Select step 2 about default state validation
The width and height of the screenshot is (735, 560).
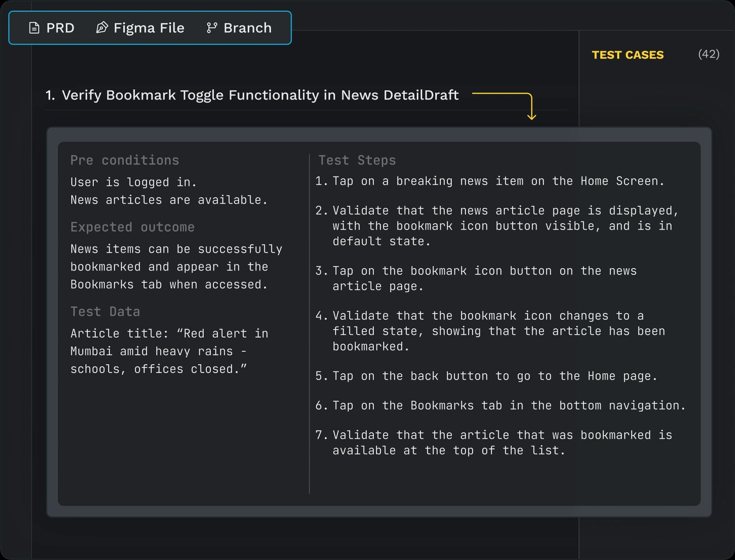[497, 226]
